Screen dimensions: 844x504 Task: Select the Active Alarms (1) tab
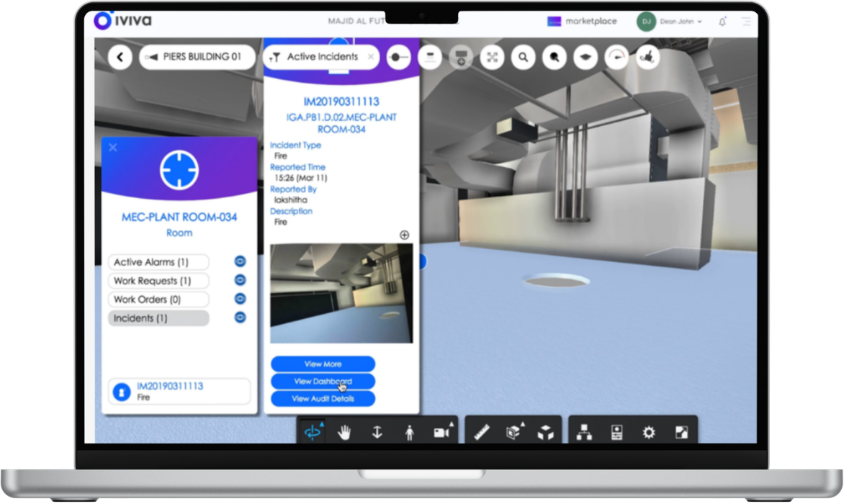[158, 262]
